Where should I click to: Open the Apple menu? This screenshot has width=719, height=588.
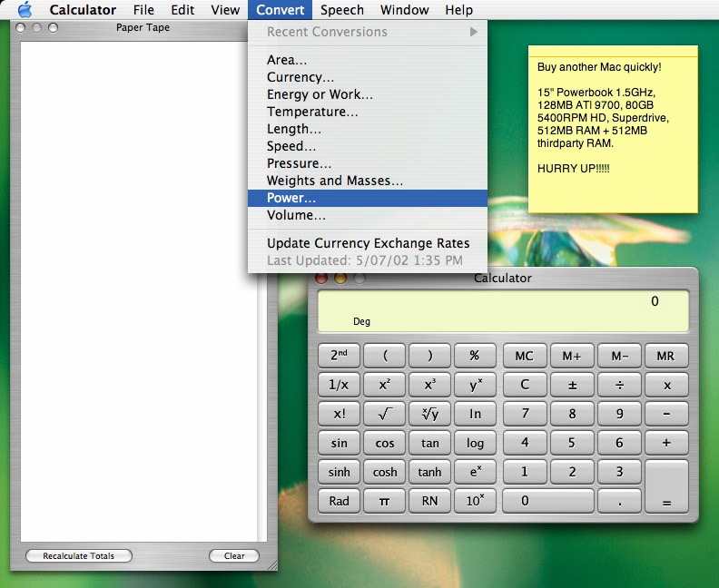pos(25,10)
